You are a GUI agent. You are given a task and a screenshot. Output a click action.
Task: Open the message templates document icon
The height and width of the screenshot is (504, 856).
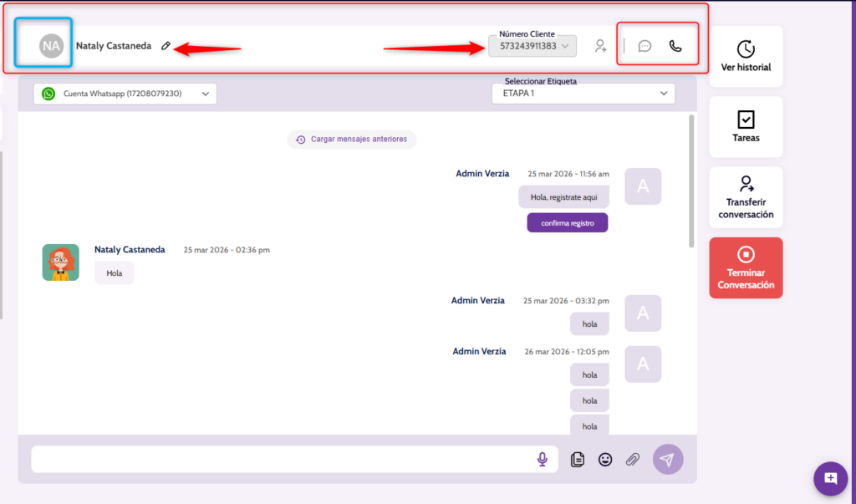coord(577,459)
